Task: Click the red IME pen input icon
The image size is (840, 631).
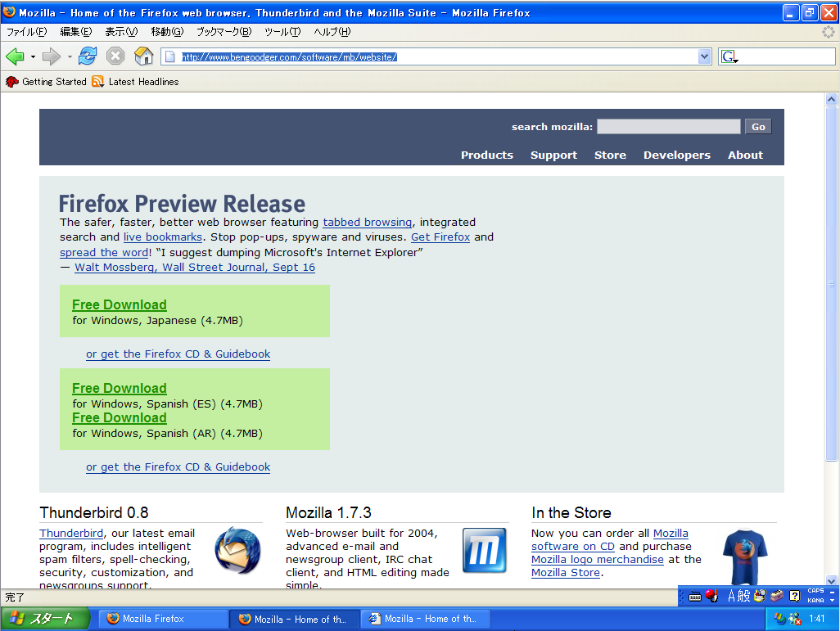Action: coord(711,596)
